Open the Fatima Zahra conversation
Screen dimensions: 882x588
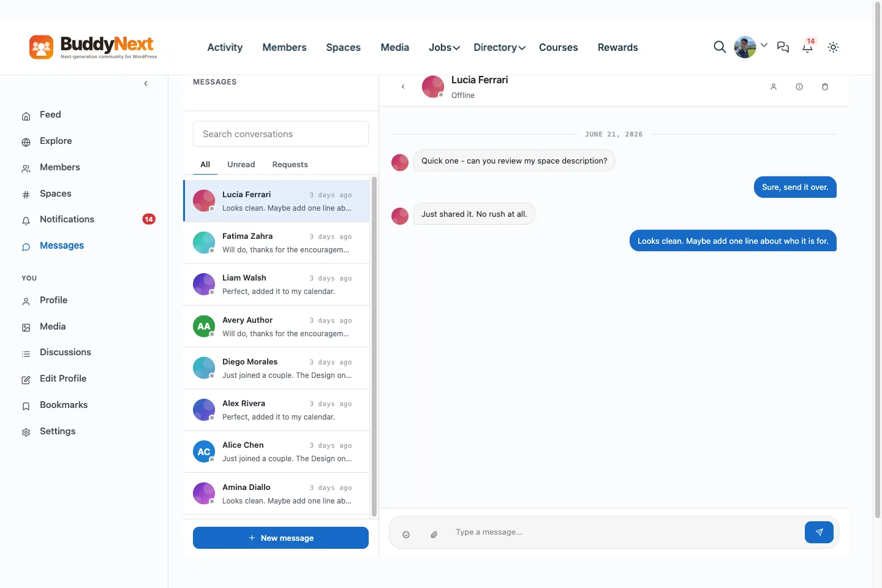click(276, 243)
